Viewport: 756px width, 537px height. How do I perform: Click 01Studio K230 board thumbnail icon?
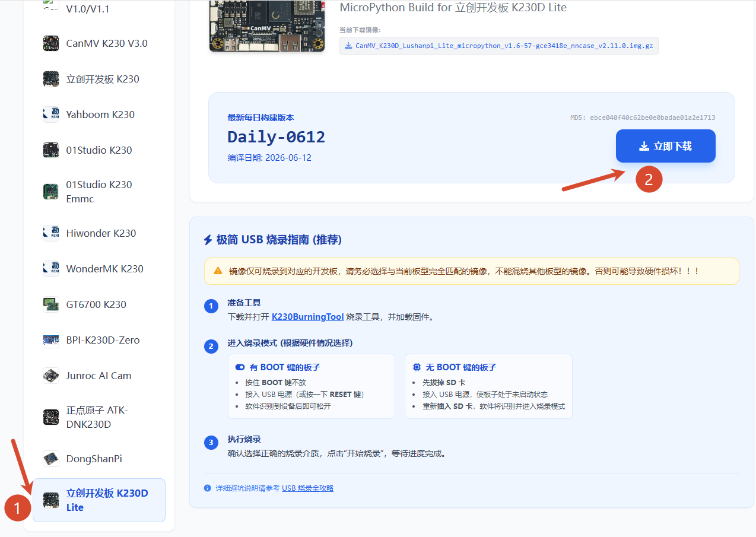(x=51, y=150)
